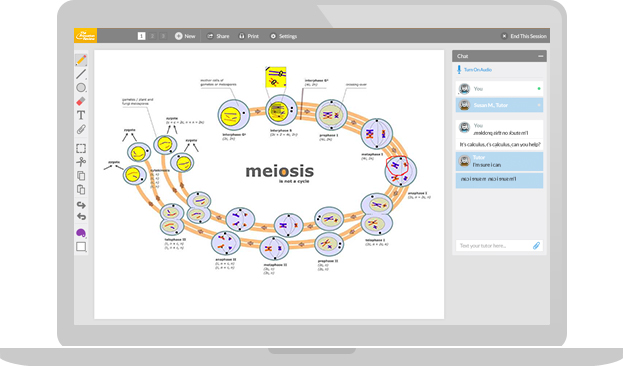Choose the circle shape tool
Viewport: 623px width, 366px height.
click(x=81, y=88)
